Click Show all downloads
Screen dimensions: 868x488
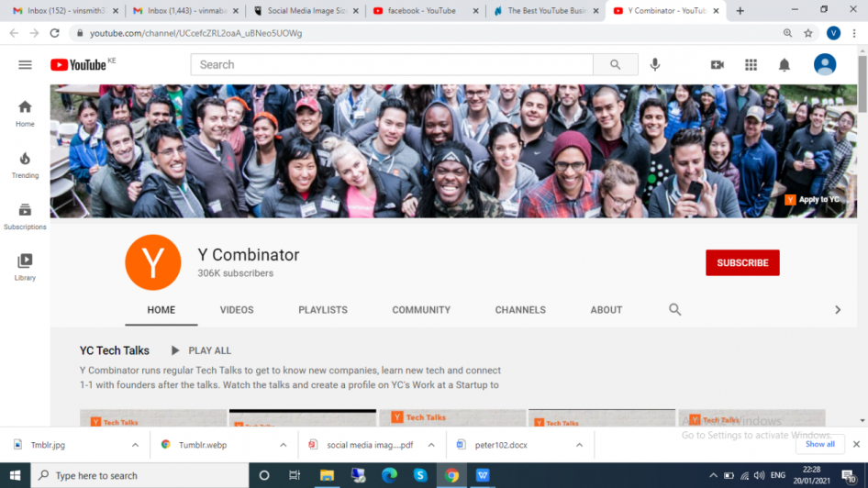[x=820, y=444]
